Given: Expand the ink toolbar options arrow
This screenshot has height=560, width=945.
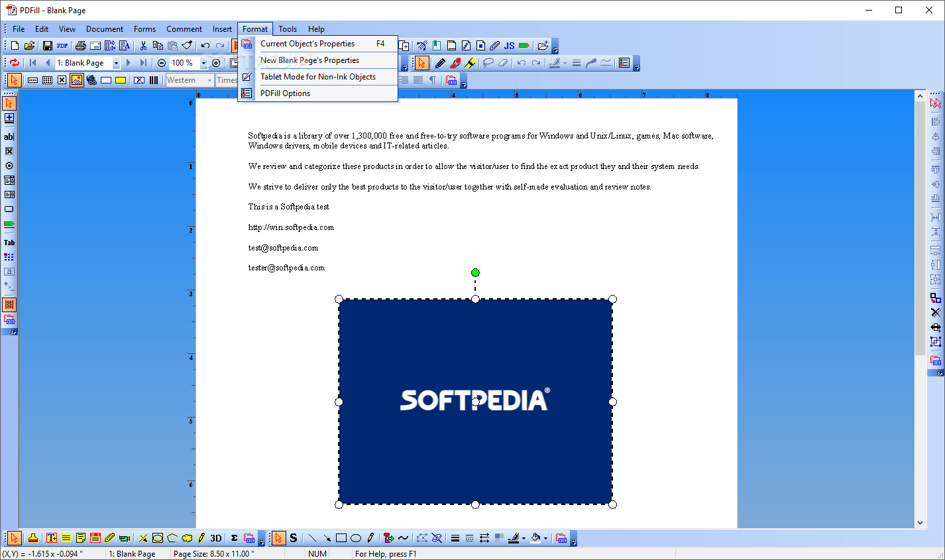Looking at the screenshot, I should click(637, 64).
